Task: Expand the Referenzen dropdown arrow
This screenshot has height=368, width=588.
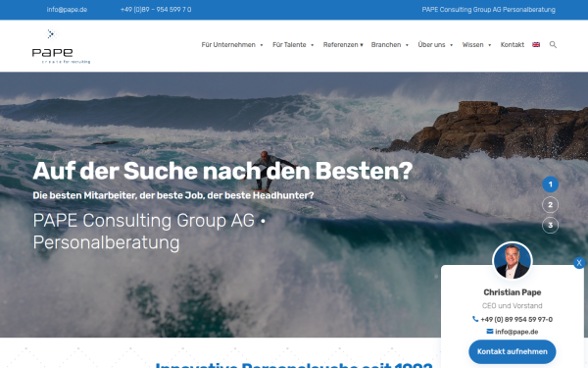Action: point(362,45)
